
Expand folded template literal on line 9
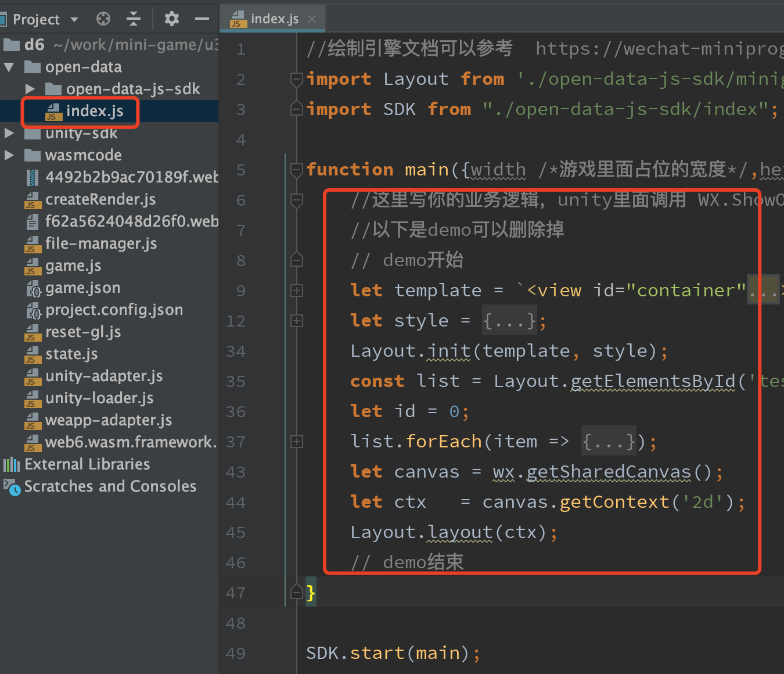[x=297, y=291]
